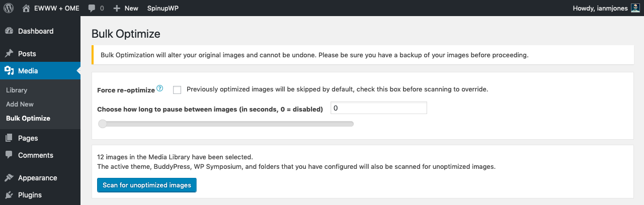This screenshot has width=644, height=205.
Task: Focus the pause seconds input field
Action: [x=379, y=108]
